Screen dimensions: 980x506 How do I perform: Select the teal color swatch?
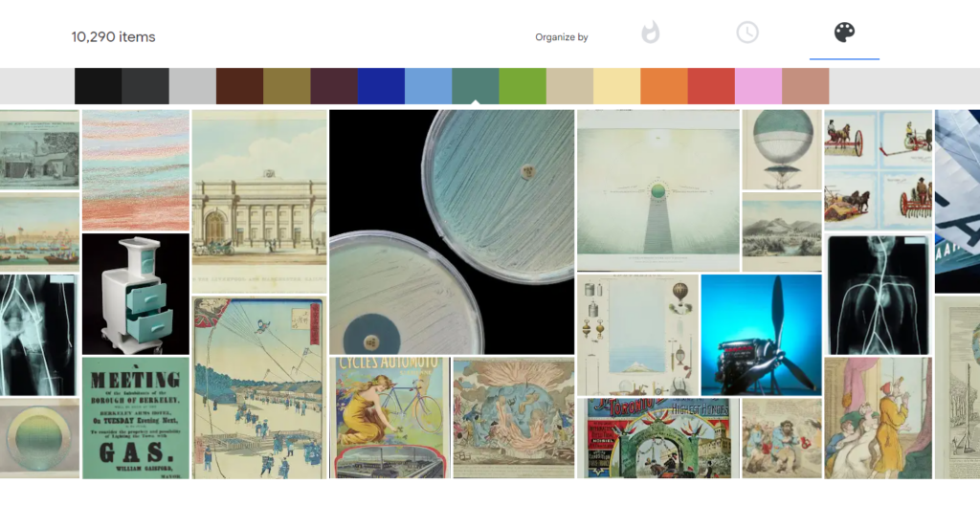tap(476, 86)
